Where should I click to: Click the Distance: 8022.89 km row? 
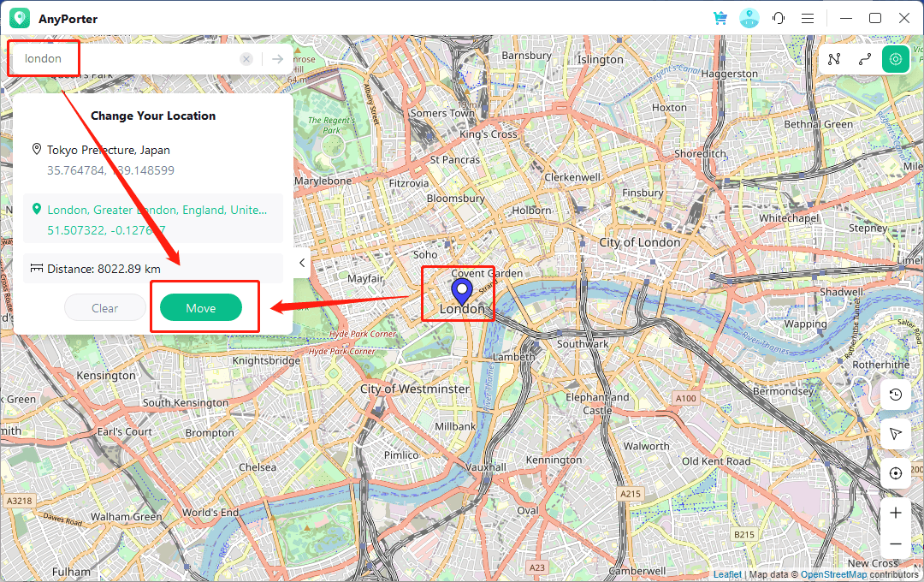153,269
